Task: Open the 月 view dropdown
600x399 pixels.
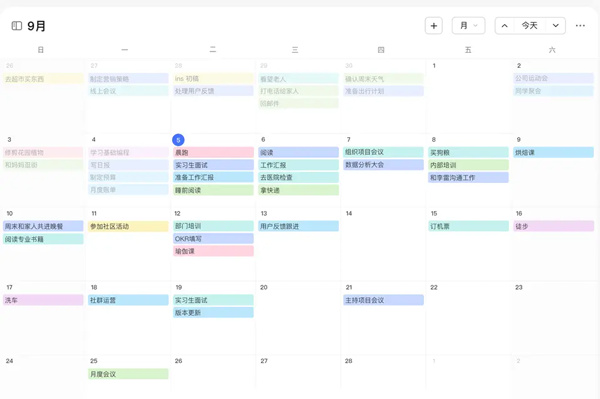Action: [x=468, y=26]
